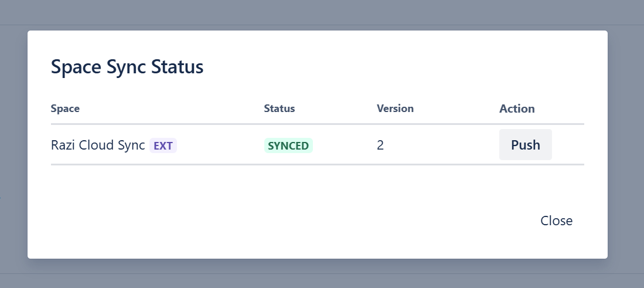Select the Space column header
Viewport: 644px width, 288px height.
[65, 109]
